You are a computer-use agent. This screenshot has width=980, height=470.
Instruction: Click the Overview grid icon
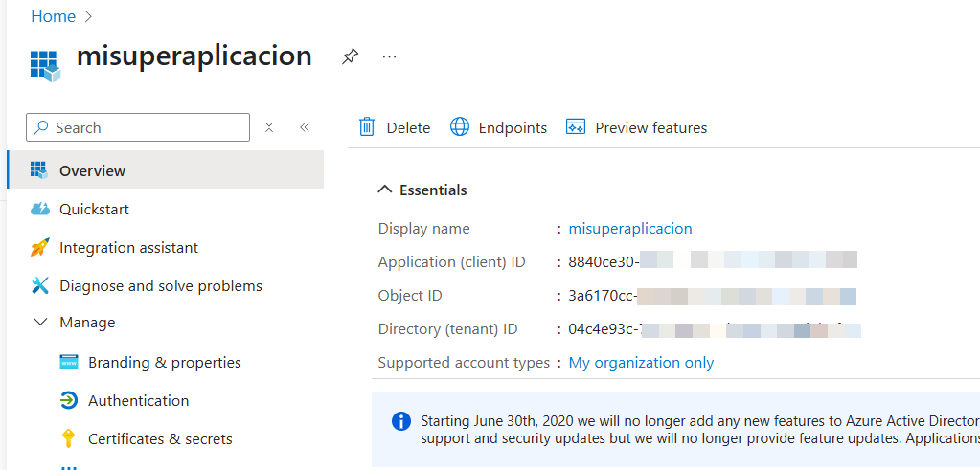[38, 169]
